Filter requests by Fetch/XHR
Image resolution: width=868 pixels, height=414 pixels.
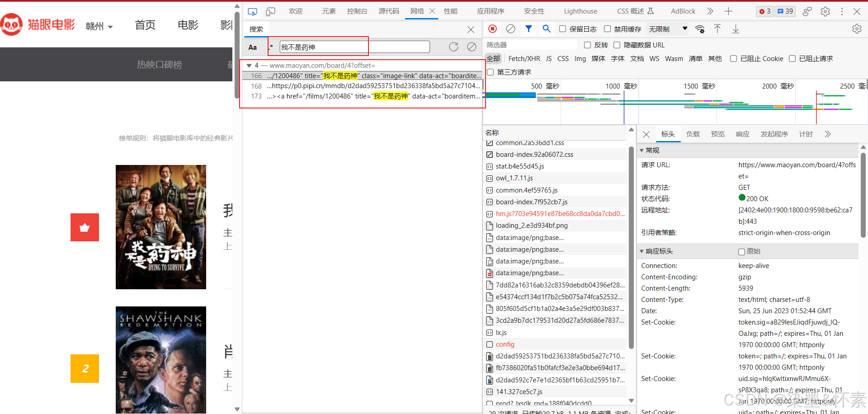click(x=524, y=59)
